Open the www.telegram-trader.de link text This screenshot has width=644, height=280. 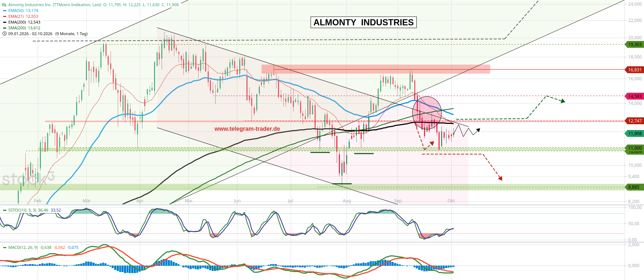pyautogui.click(x=247, y=129)
